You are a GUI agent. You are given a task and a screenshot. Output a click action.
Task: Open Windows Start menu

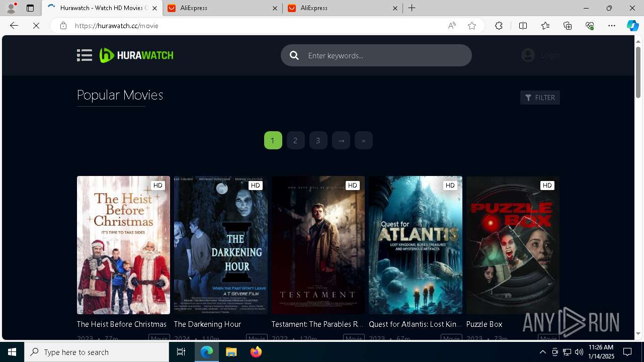pyautogui.click(x=12, y=352)
